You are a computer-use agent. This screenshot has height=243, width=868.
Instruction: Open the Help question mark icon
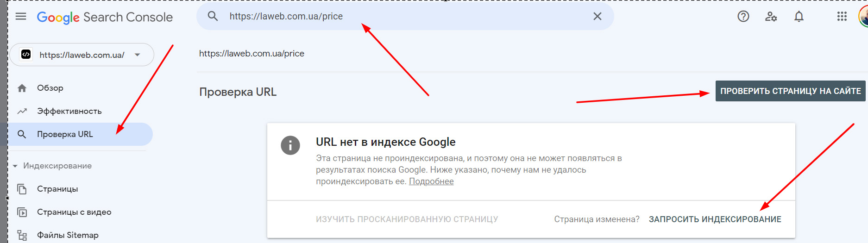(743, 17)
